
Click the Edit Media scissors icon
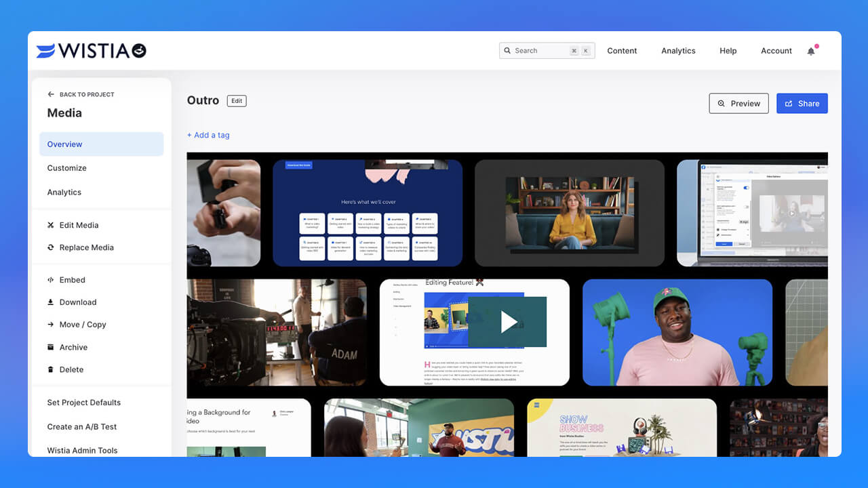pyautogui.click(x=51, y=225)
